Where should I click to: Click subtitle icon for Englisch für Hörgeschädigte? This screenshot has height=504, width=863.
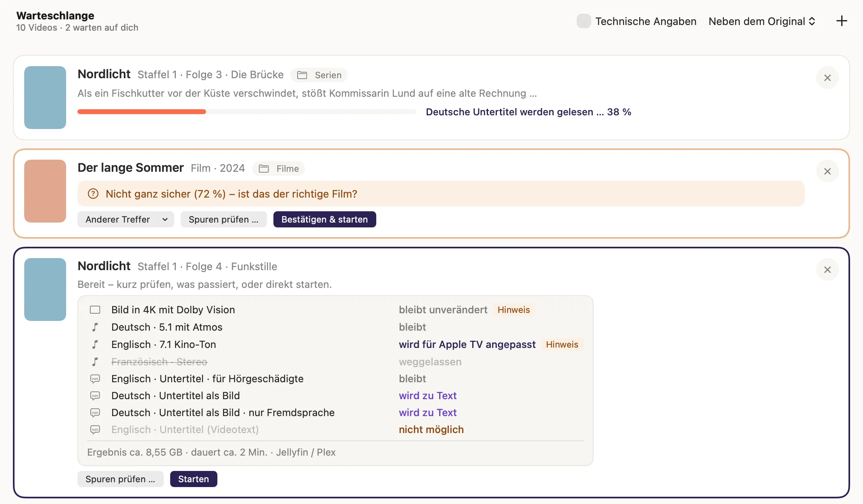[x=95, y=379]
